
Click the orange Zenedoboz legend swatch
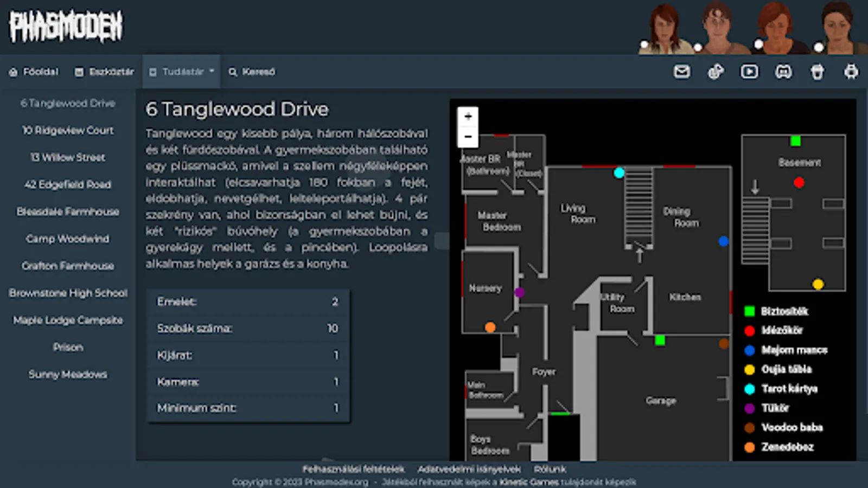750,447
